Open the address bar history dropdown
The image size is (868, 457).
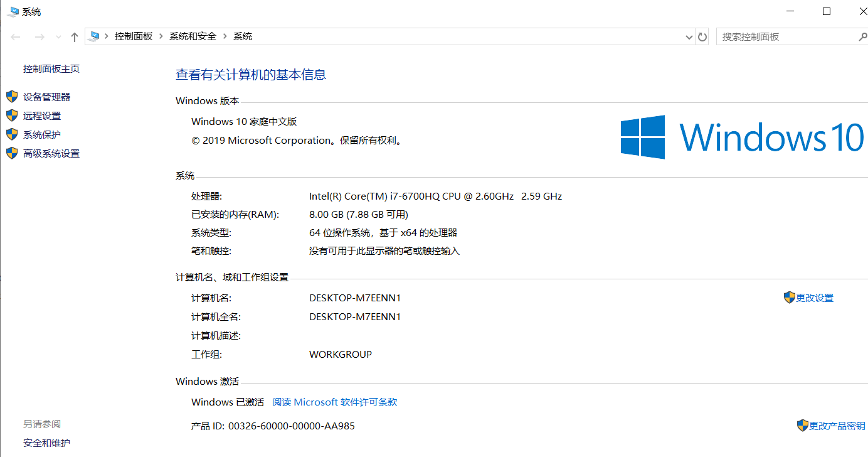(x=689, y=37)
